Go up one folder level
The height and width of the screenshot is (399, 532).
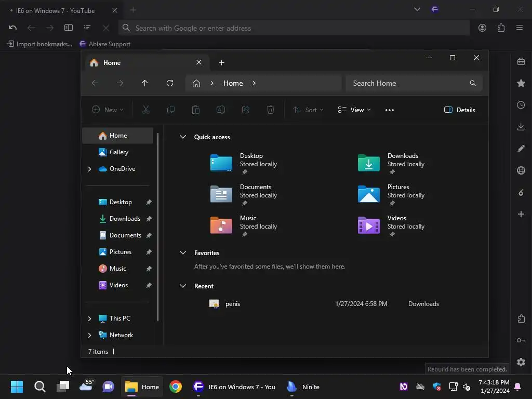145,83
